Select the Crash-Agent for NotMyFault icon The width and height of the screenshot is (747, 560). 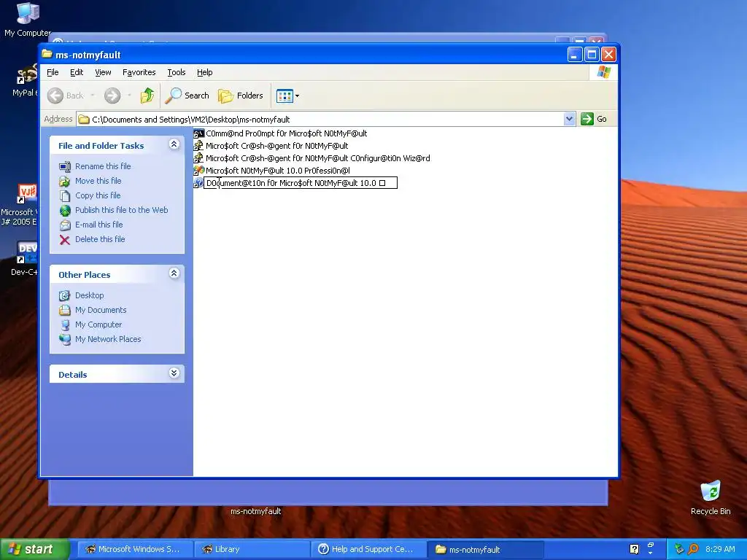click(x=198, y=146)
